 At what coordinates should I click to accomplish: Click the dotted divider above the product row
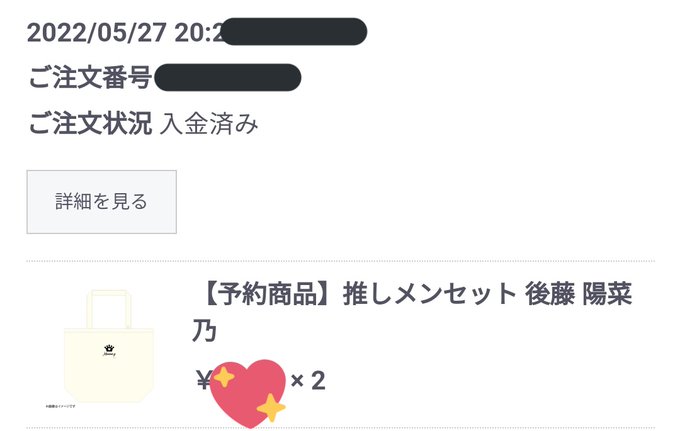coord(340,261)
